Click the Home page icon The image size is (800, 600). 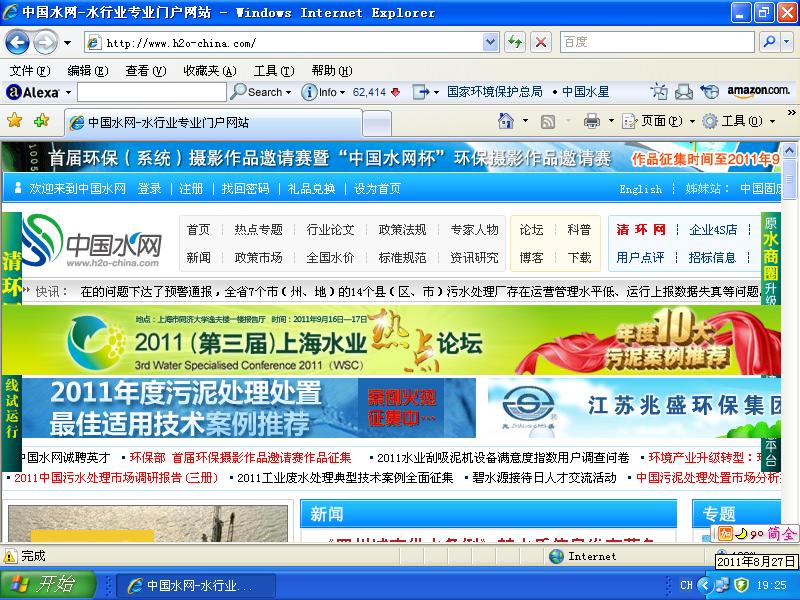tap(506, 121)
